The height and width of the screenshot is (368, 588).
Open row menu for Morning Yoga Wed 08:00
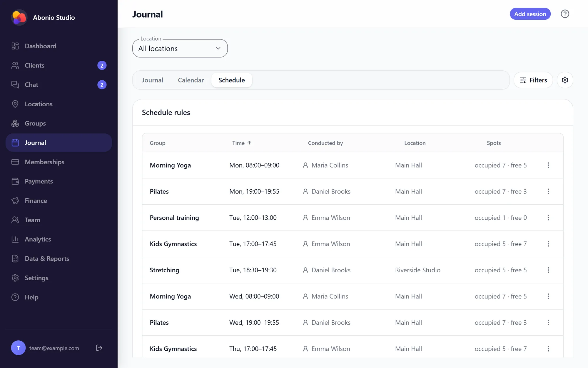548,296
